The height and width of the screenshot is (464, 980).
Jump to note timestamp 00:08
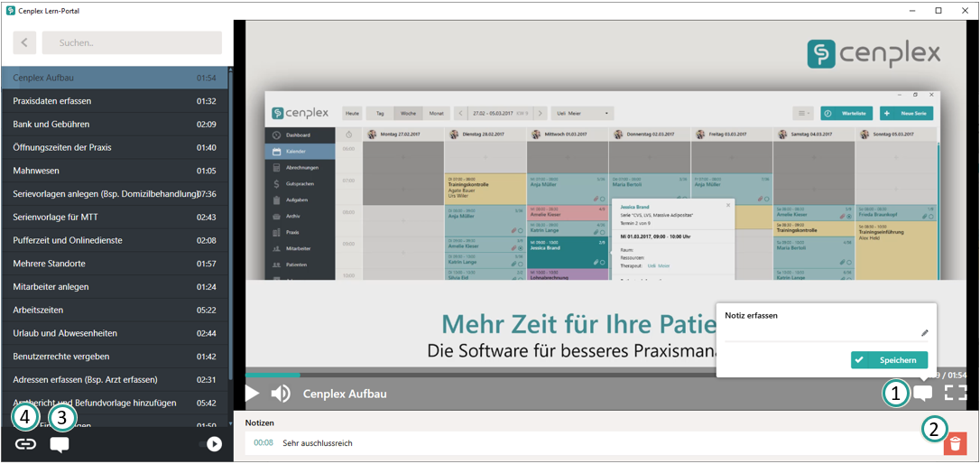point(263,443)
